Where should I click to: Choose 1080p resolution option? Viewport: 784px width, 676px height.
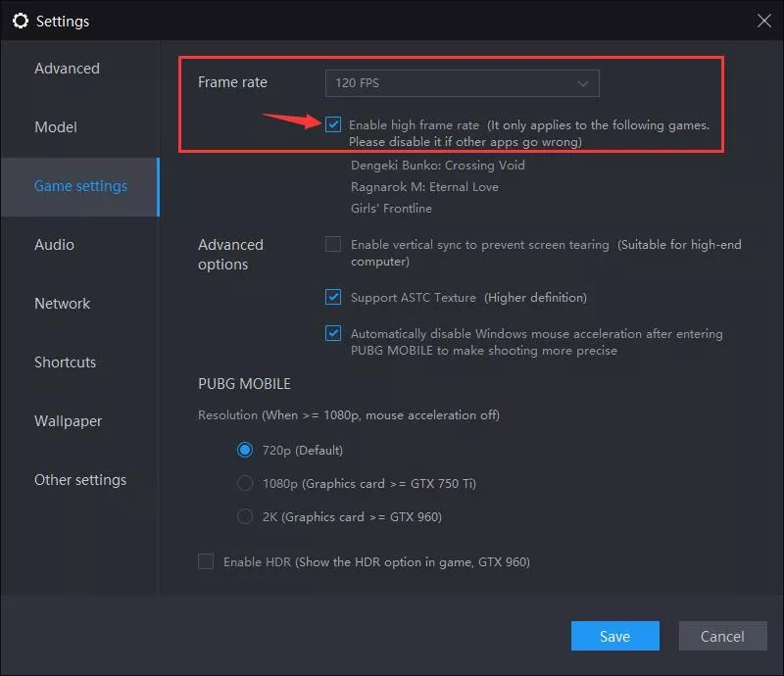(x=245, y=483)
